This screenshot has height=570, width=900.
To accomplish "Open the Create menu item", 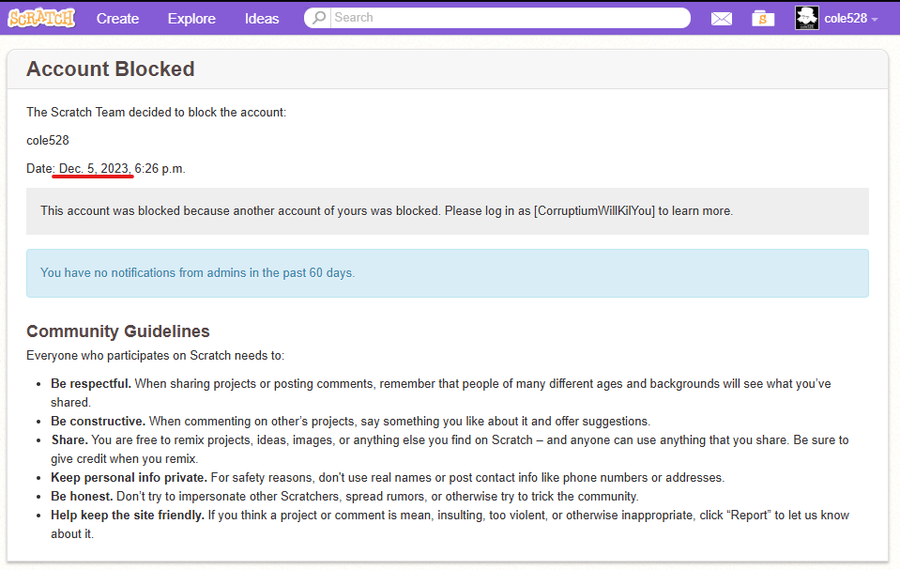I will pos(117,18).
